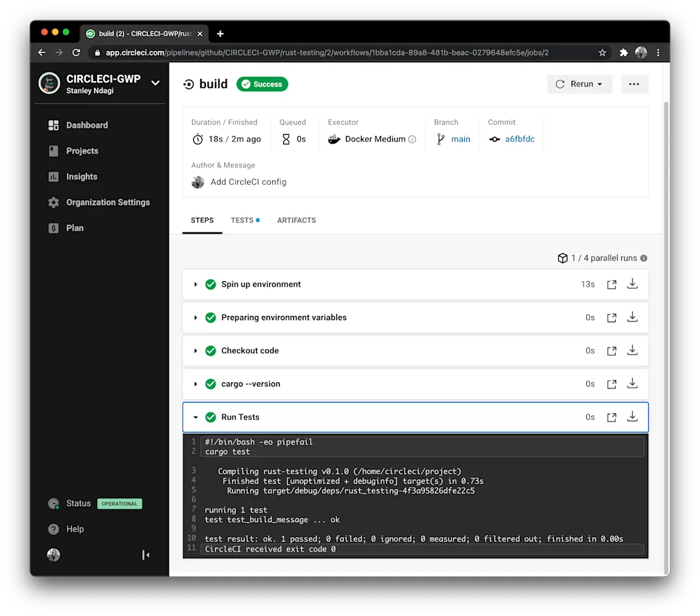Open the more actions ellipsis menu

coord(634,84)
